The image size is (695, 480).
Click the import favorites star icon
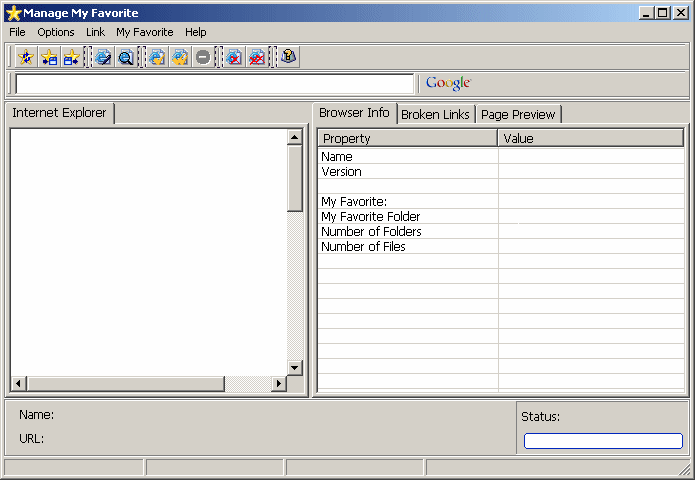[49, 57]
